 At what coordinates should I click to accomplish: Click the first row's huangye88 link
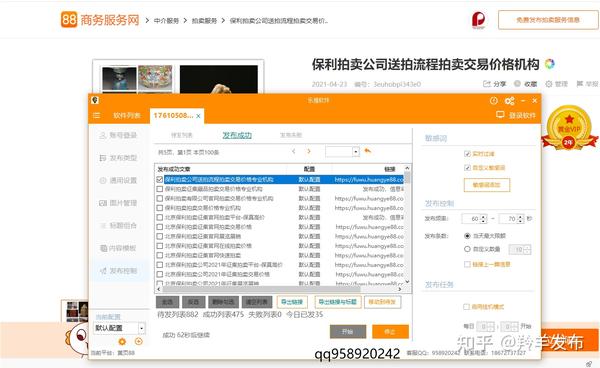click(369, 179)
